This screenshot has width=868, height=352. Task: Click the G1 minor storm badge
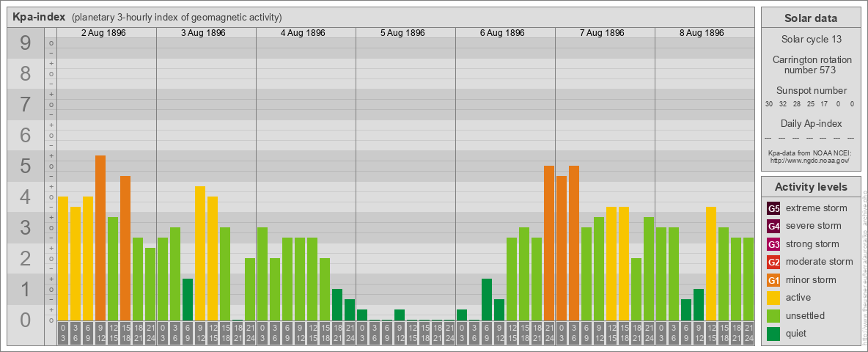[773, 280]
